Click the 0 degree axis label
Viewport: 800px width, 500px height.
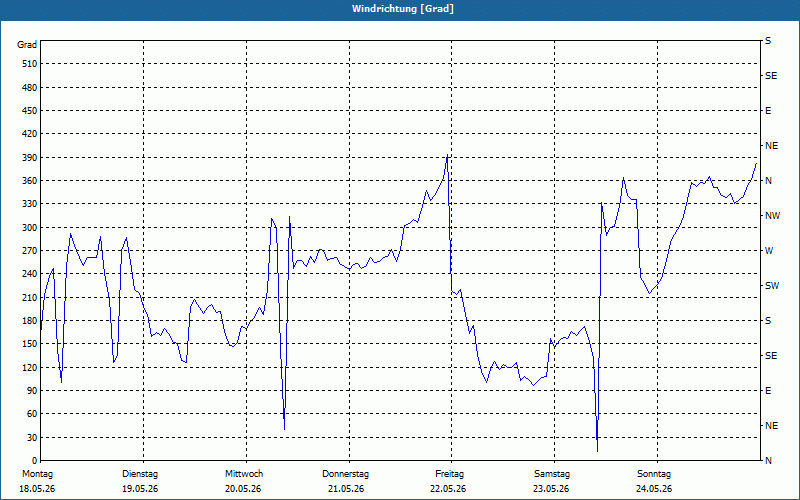[34, 461]
